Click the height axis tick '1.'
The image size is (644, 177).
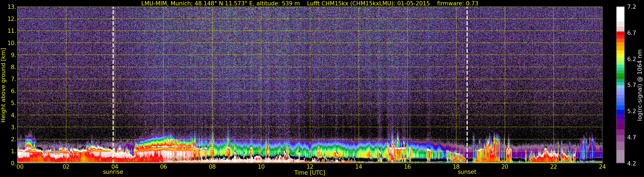coord(13,151)
